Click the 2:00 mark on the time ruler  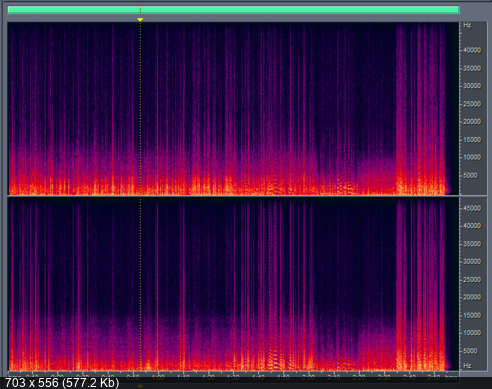tap(309, 377)
